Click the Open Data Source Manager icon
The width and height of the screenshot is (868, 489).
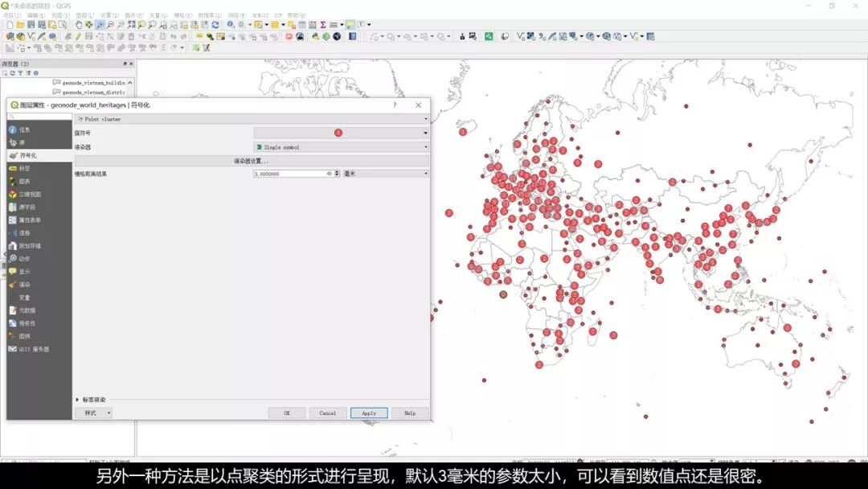pyautogui.click(x=10, y=36)
